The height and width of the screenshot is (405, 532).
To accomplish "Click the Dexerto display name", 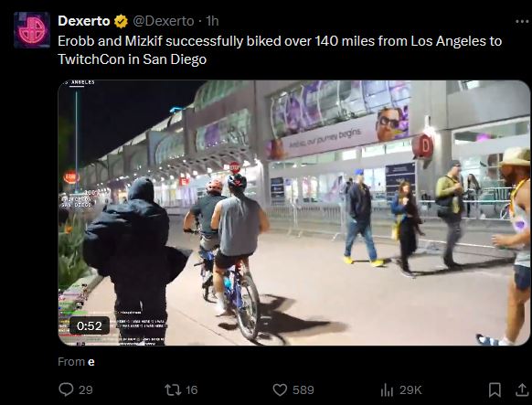I will click(84, 21).
